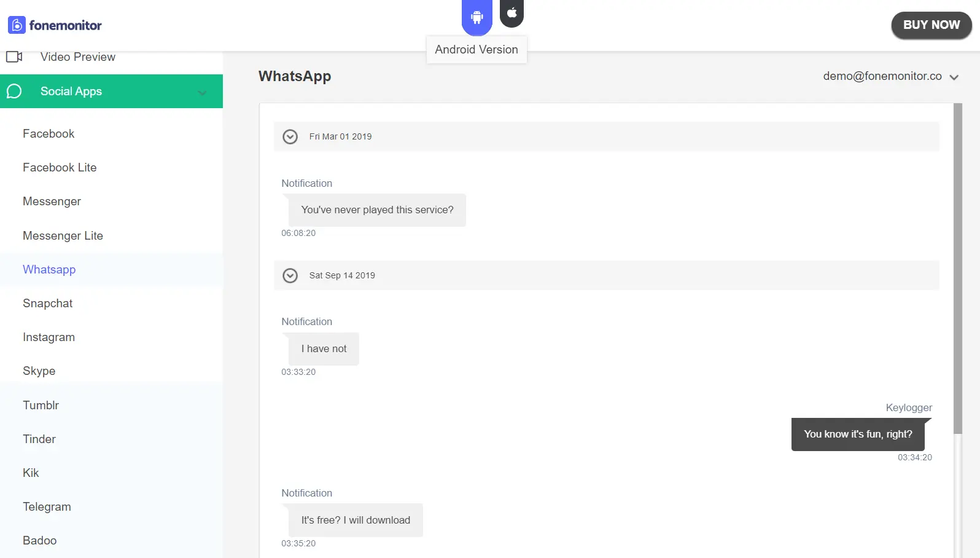Click the 03:33:20 timestamp
This screenshot has height=558, width=980.
(298, 372)
